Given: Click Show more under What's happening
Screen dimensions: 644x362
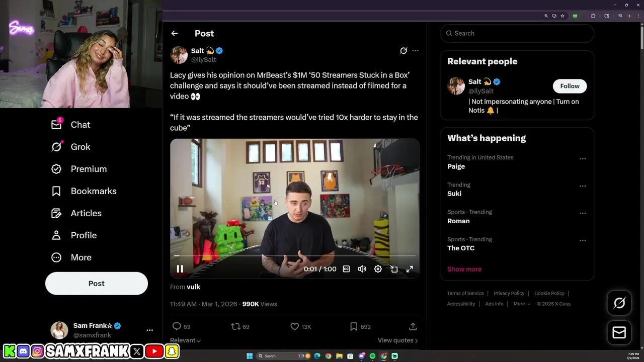Looking at the screenshot, I should (x=464, y=269).
